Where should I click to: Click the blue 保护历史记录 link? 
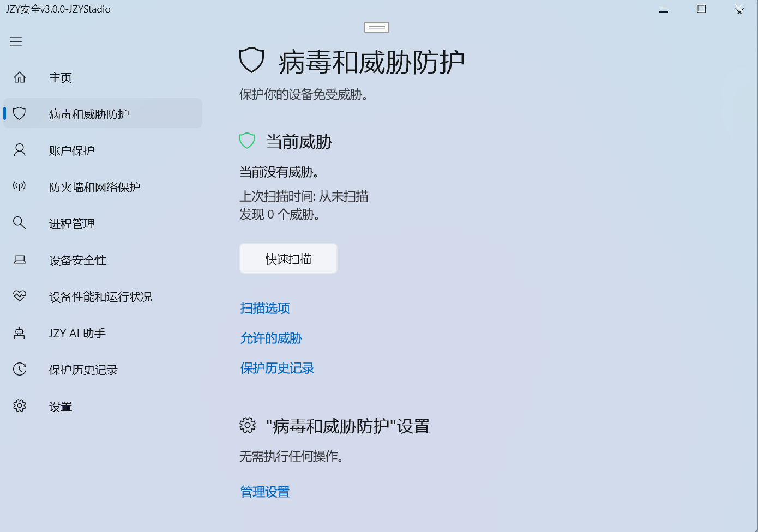pyautogui.click(x=277, y=368)
